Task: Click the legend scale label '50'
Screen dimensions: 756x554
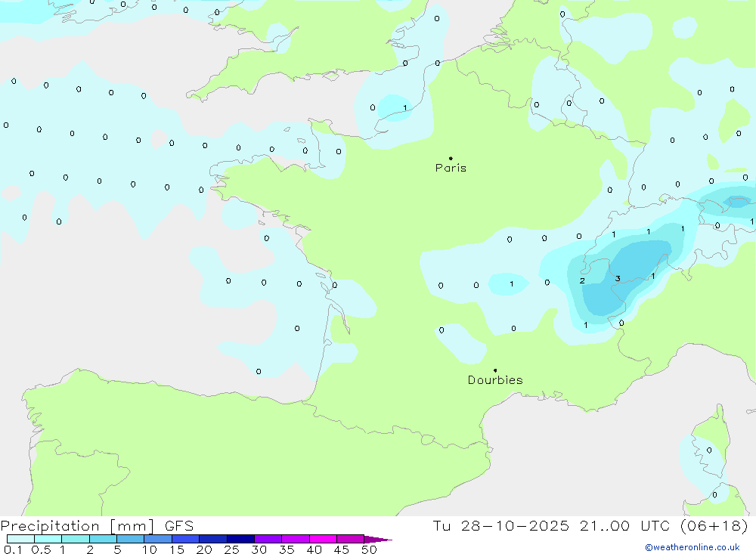Action: click(369, 549)
